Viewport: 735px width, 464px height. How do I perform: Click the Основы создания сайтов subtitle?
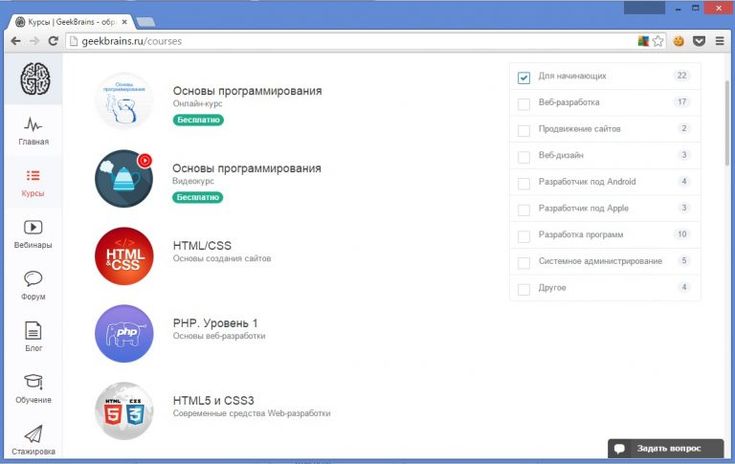click(222, 259)
